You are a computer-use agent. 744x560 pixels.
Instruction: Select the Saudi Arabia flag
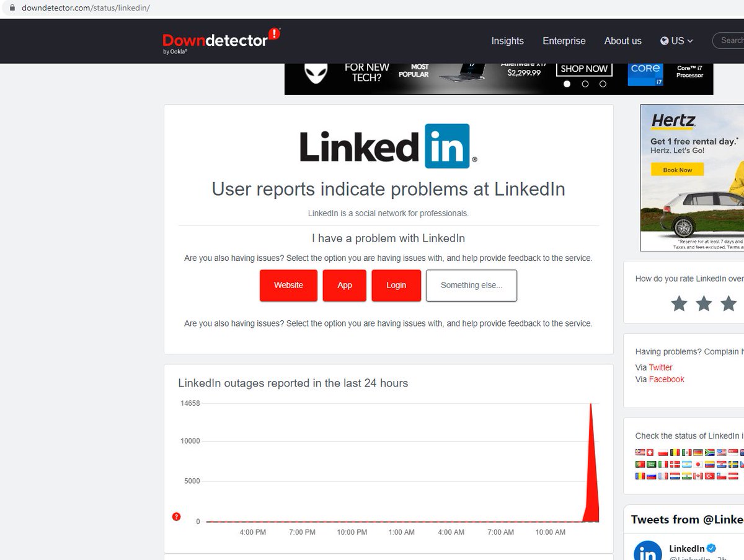(651, 464)
